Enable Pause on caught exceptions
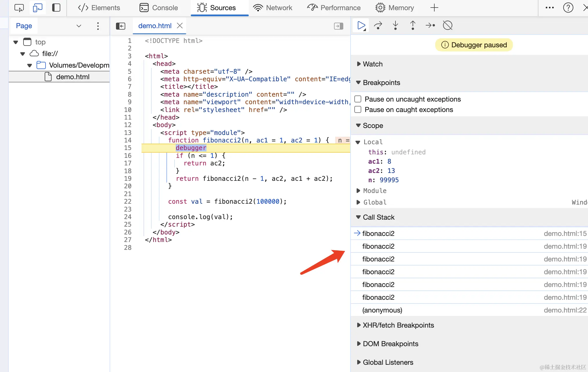588x372 pixels. (x=358, y=110)
